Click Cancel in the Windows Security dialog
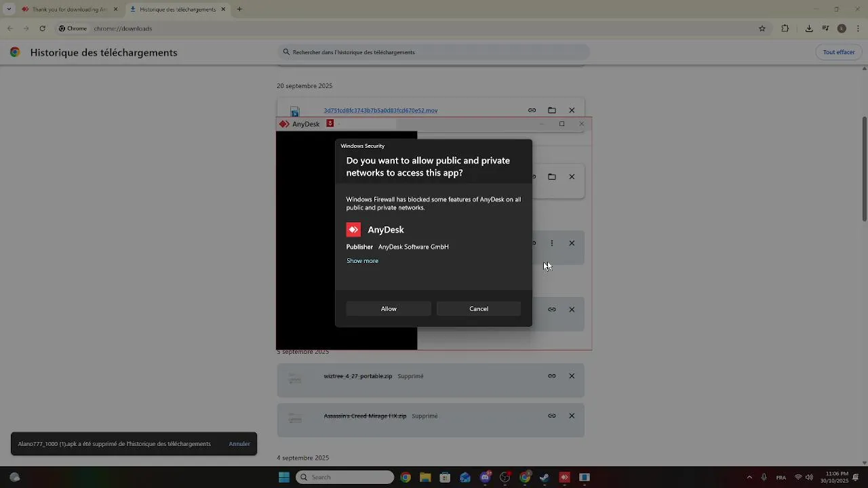 click(479, 308)
